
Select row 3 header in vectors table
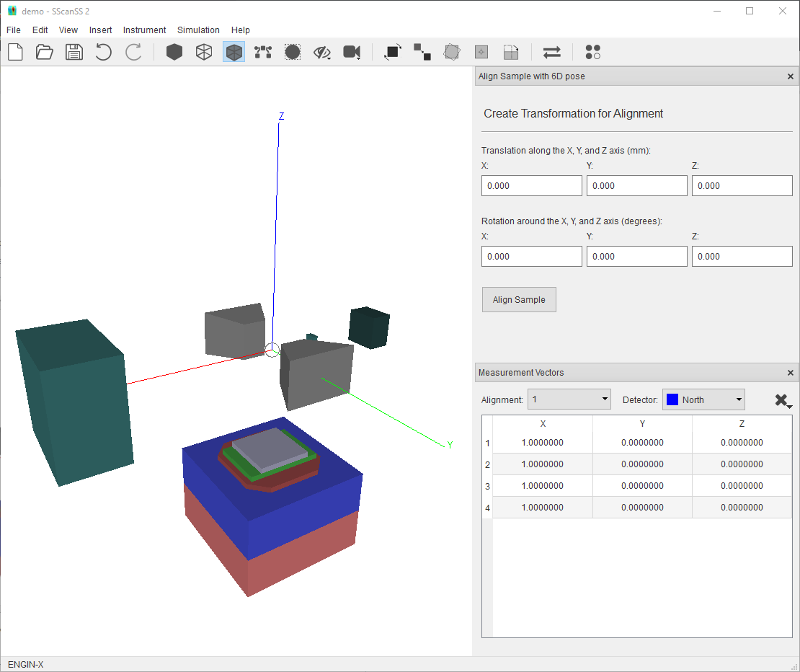(x=487, y=486)
